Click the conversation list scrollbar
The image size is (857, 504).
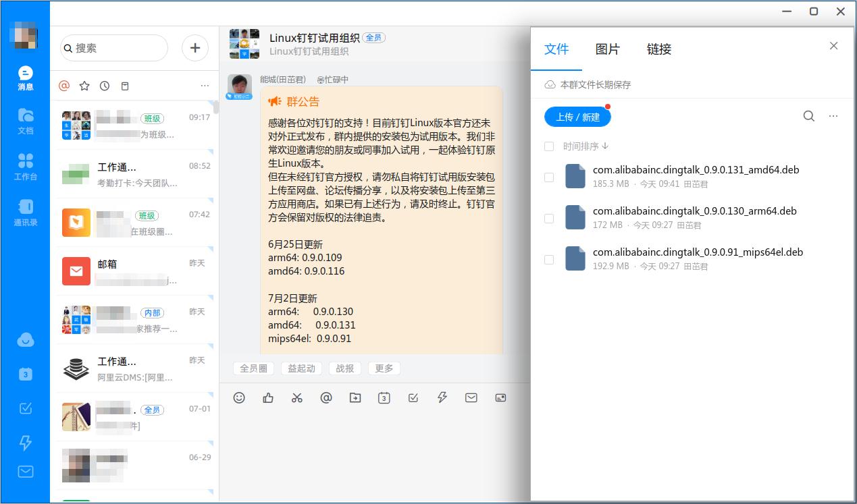216,108
